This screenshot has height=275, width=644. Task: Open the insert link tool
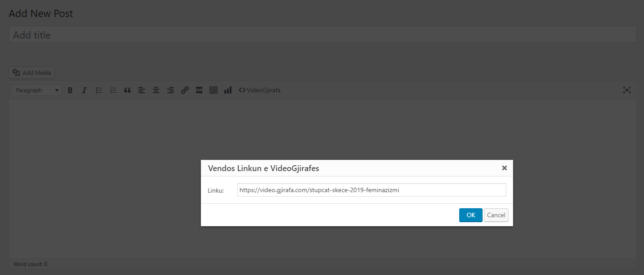(185, 90)
